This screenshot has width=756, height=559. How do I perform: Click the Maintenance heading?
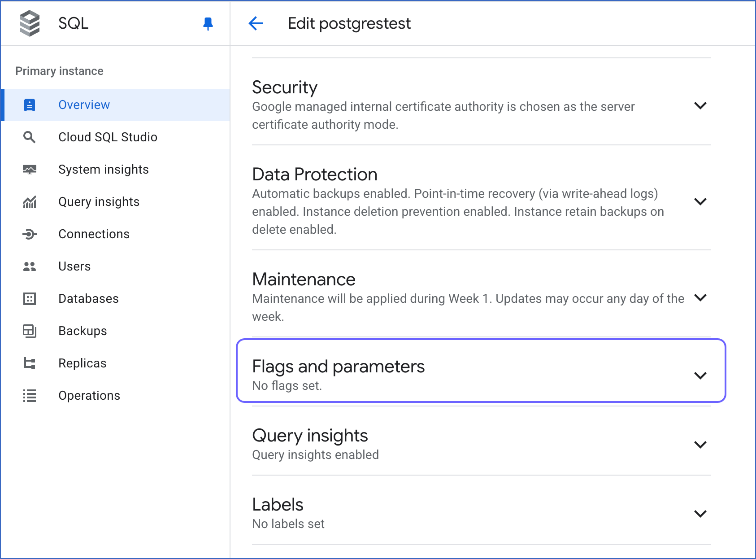tap(304, 279)
